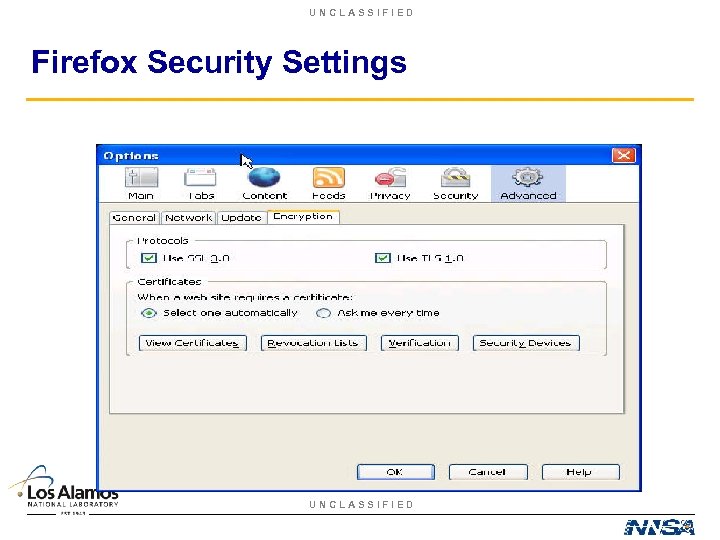Image resolution: width=720 pixels, height=540 pixels.
Task: Click 'When a web site requires a certificate' text
Action: pyautogui.click(x=245, y=297)
